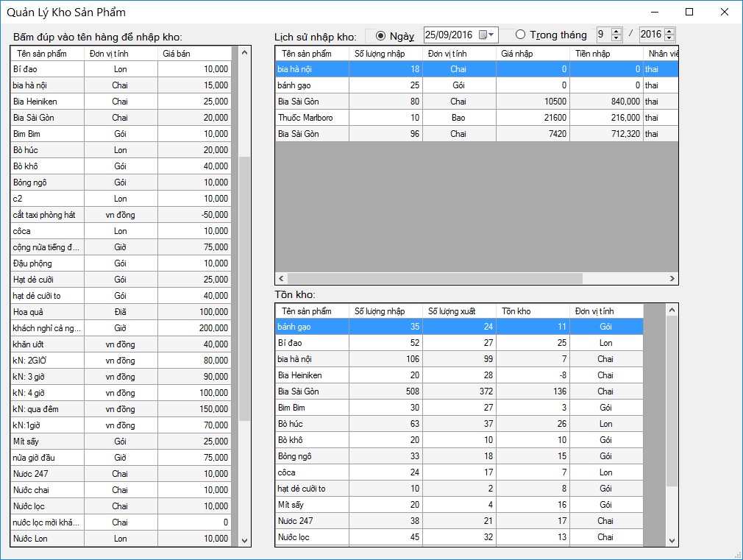This screenshot has width=743, height=560.
Task: Increase the month value with its up arrow
Action: tap(616, 32)
